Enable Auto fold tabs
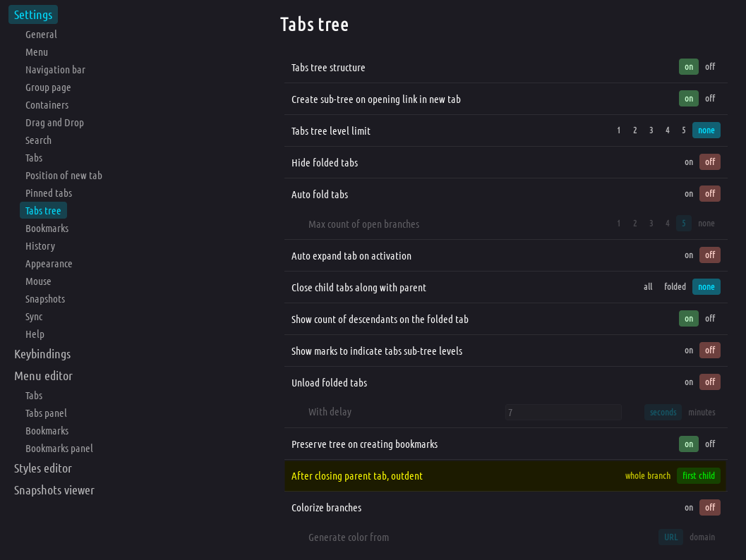Viewport: 746px width, 560px height. pos(688,194)
